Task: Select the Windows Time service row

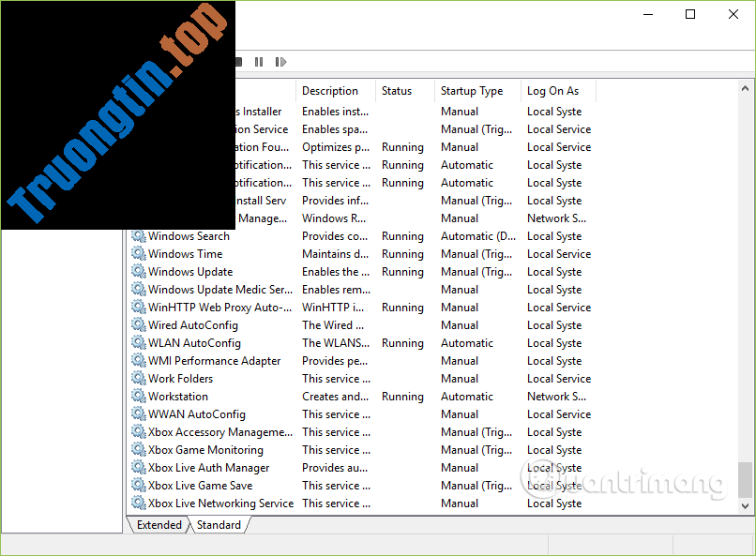Action: click(x=186, y=254)
